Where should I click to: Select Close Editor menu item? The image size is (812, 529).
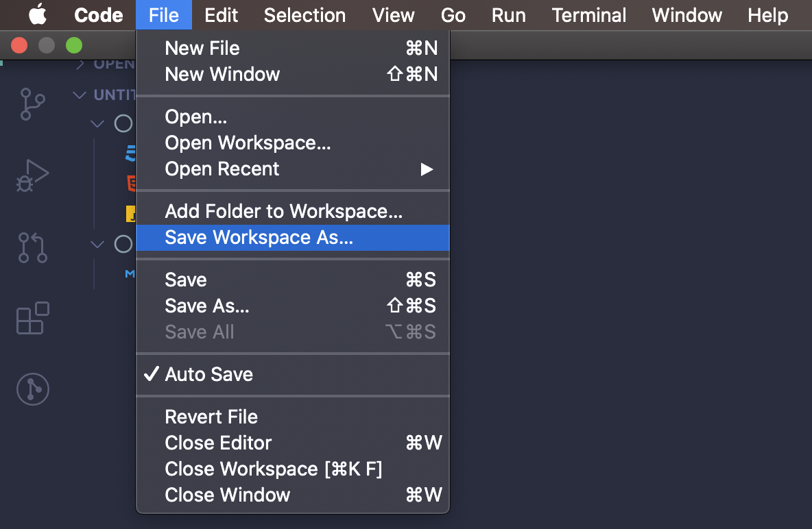(293, 443)
